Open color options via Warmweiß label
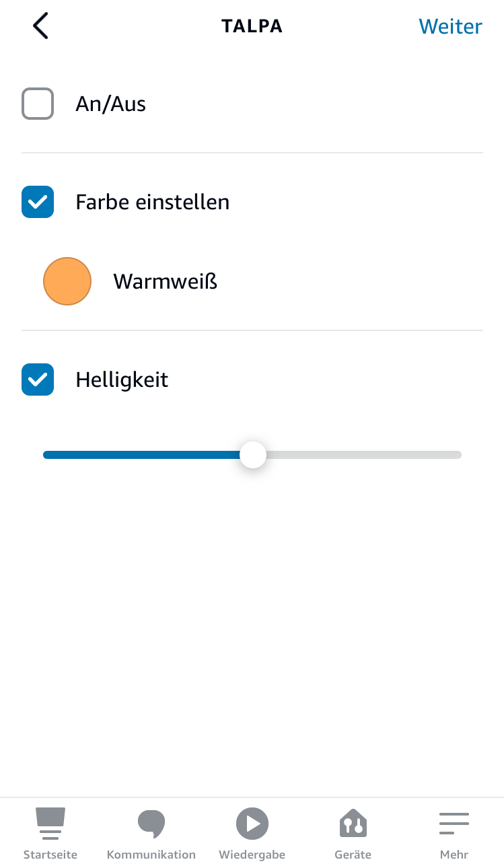 166,281
